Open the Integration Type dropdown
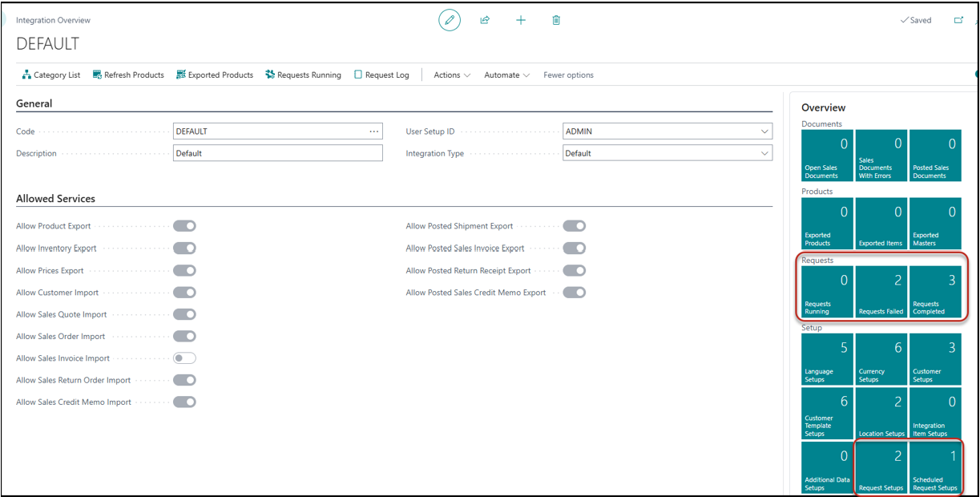980x497 pixels. click(764, 153)
